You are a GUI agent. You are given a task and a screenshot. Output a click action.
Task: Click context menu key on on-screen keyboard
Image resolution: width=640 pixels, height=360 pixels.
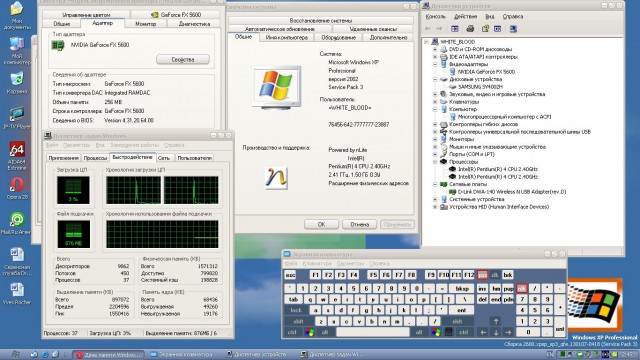tap(449, 332)
